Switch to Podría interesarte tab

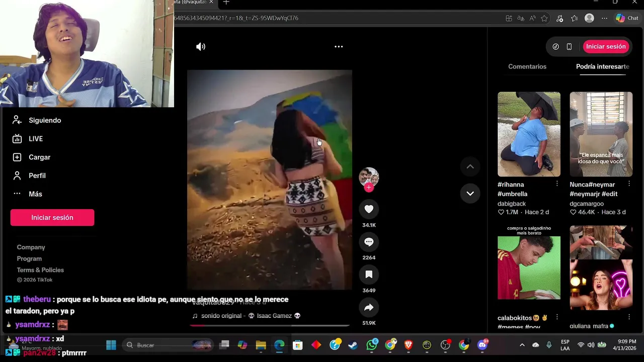click(602, 66)
